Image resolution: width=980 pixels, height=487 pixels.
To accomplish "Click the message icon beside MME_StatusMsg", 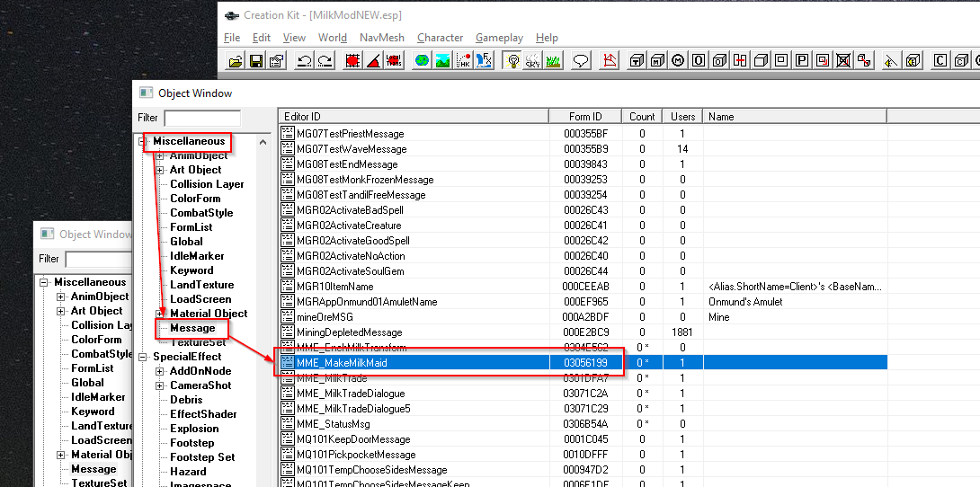I will pyautogui.click(x=288, y=424).
